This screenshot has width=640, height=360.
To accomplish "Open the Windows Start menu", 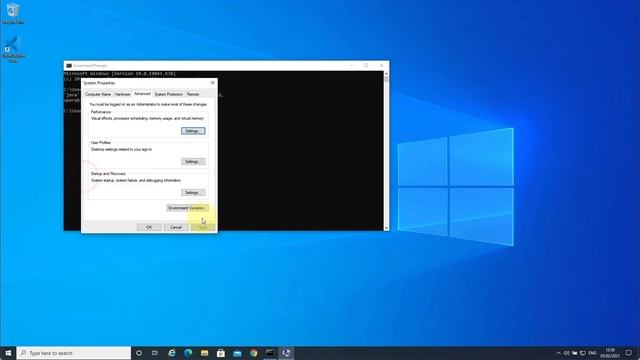I will 8,353.
